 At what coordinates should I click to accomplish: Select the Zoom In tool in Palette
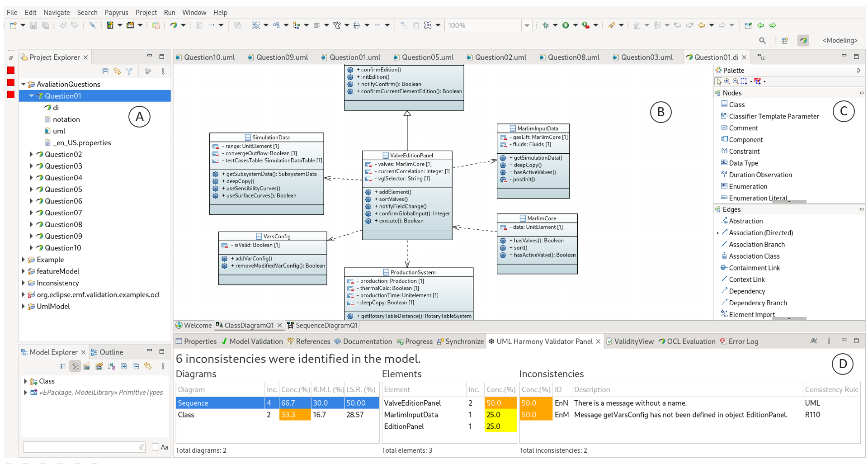(727, 81)
